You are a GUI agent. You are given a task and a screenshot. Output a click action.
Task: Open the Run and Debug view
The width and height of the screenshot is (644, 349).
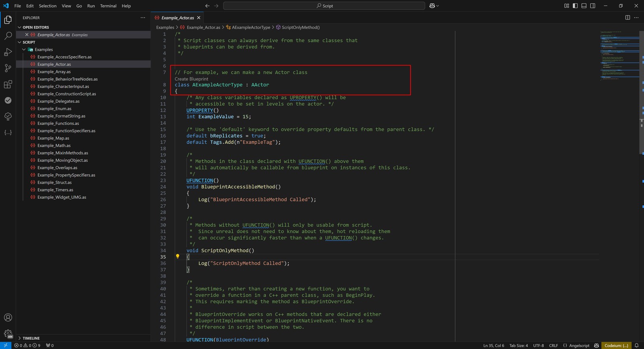click(x=8, y=52)
